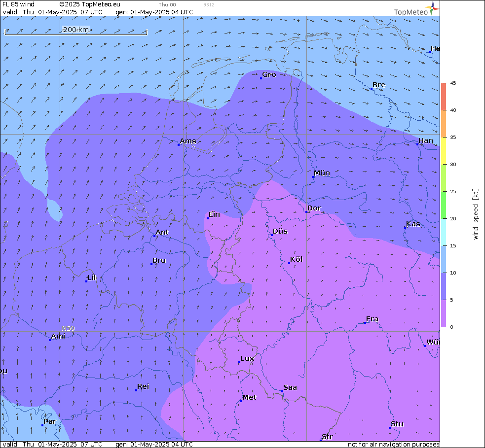Click the 'wind speed [kt]' legend title
The height and width of the screenshot is (448, 485).
476,214
